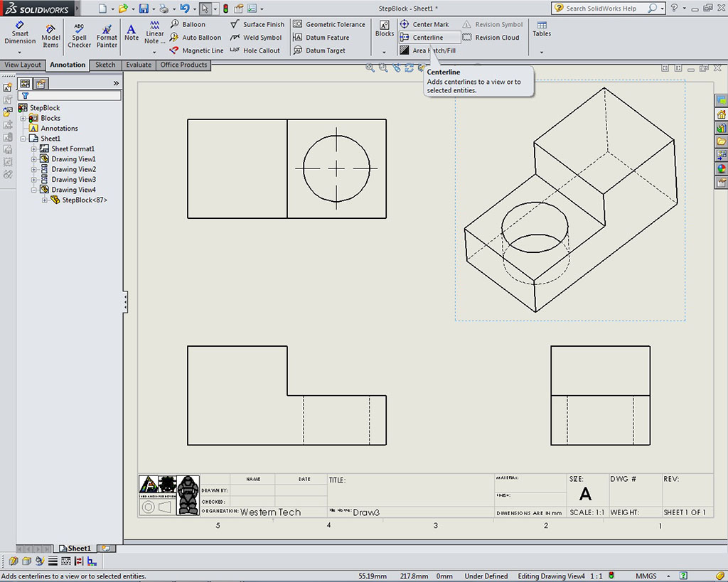Open the View Layout tab
Image resolution: width=728 pixels, height=582 pixels.
point(23,65)
